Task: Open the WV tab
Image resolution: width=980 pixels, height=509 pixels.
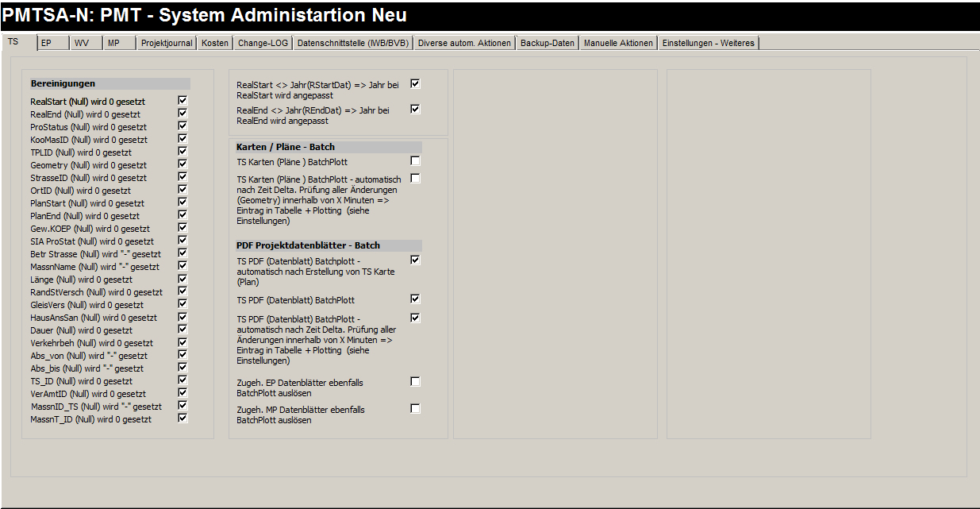Action: [82, 43]
